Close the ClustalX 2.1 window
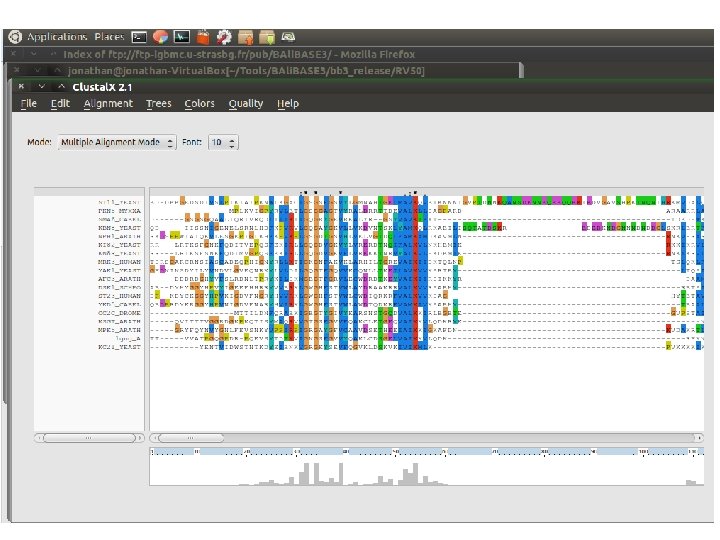The width and height of the screenshot is (720, 540). click(x=21, y=86)
